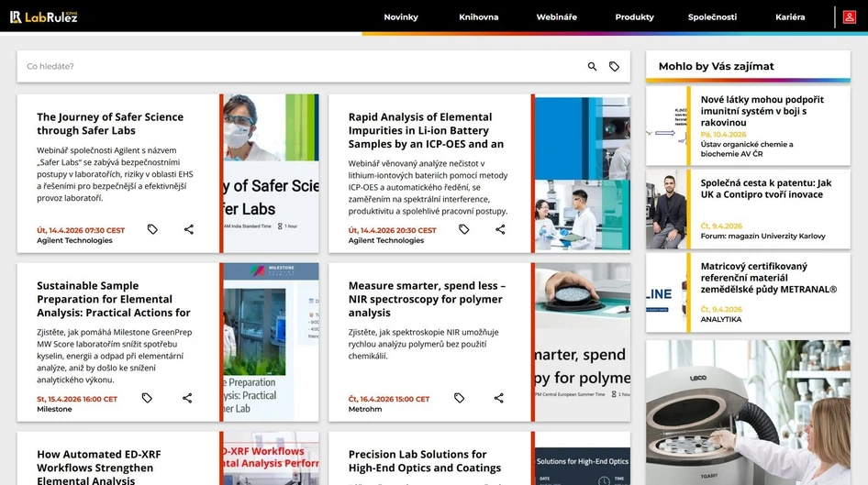Open the tag filter icon in search bar

(614, 67)
